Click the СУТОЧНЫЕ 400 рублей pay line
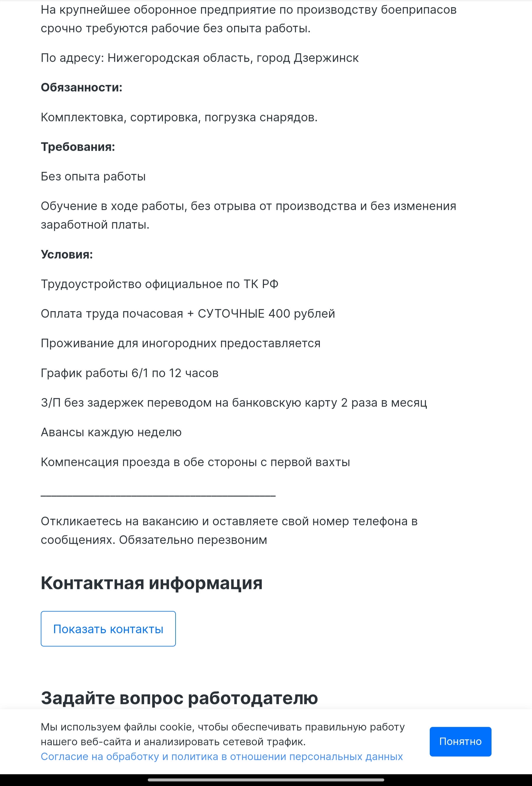Image resolution: width=532 pixels, height=786 pixels. 188,313
